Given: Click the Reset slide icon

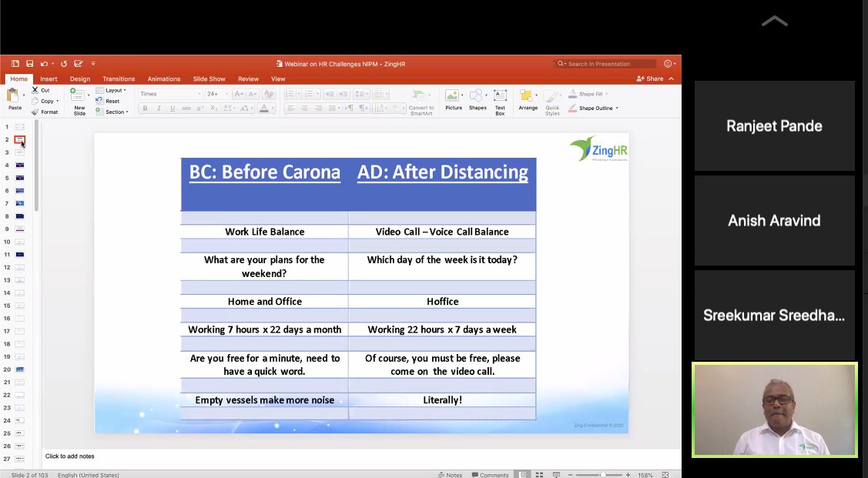Looking at the screenshot, I should (99, 101).
